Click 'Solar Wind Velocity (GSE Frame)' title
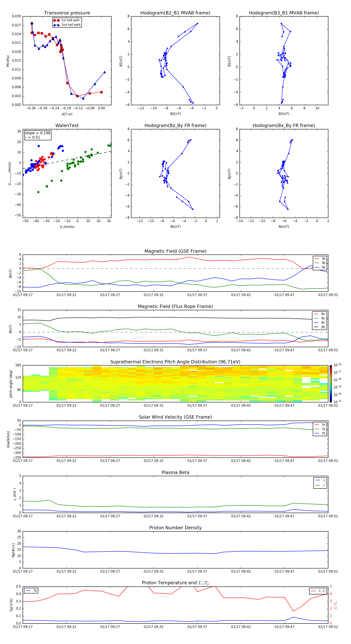The height and width of the screenshot is (644, 351). click(x=175, y=417)
